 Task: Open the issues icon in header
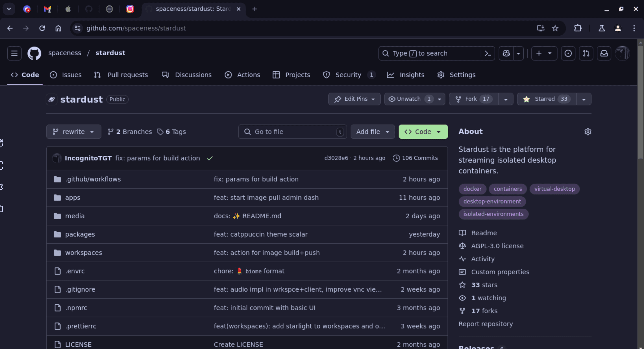click(x=568, y=53)
